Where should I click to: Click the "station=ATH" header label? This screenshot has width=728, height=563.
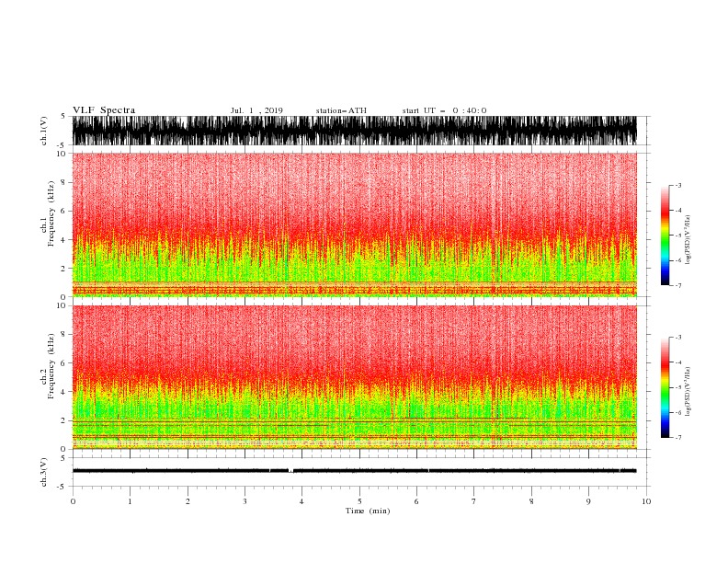[341, 110]
